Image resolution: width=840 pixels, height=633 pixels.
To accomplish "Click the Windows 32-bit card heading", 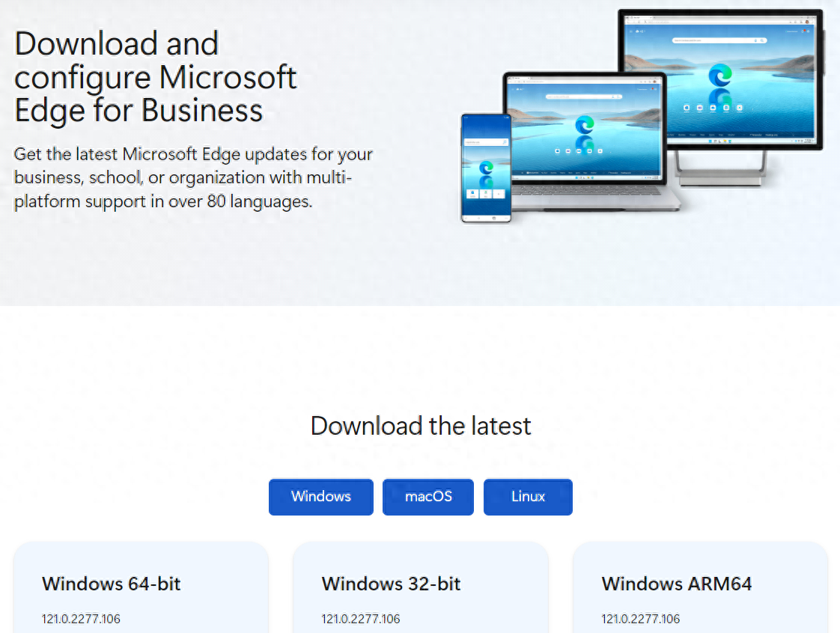I will pyautogui.click(x=391, y=584).
